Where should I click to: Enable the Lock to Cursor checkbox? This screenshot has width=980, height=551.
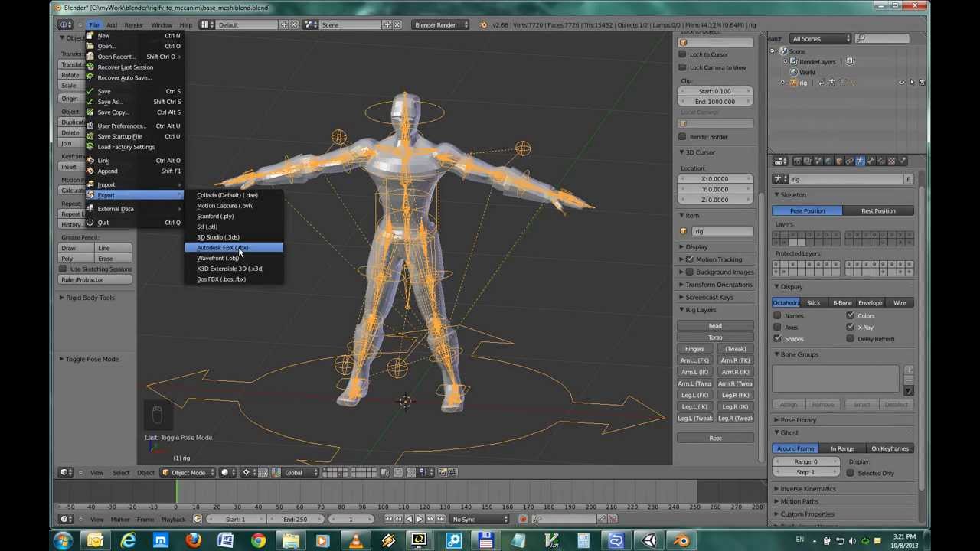[682, 54]
